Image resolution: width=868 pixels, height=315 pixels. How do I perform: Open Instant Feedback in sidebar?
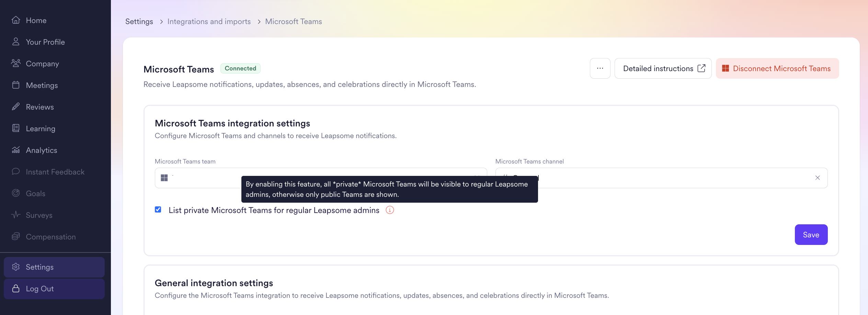pyautogui.click(x=55, y=172)
